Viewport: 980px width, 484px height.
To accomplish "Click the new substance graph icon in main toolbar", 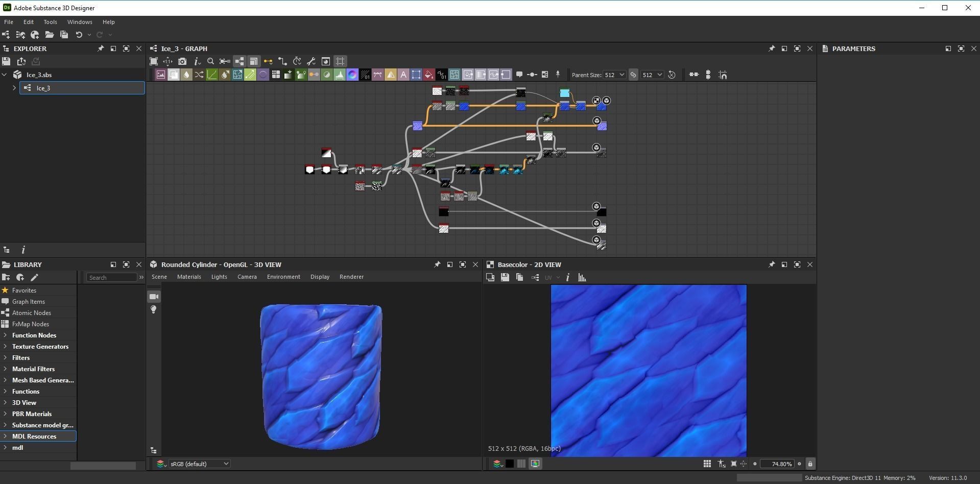I will pos(6,35).
